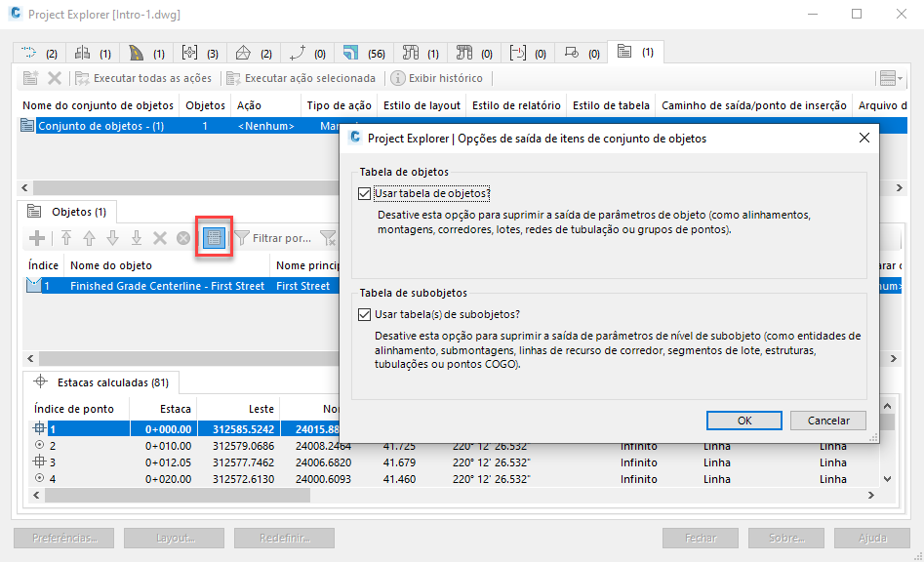Select the Objetos (1) tab
The image size is (924, 562).
(x=66, y=212)
